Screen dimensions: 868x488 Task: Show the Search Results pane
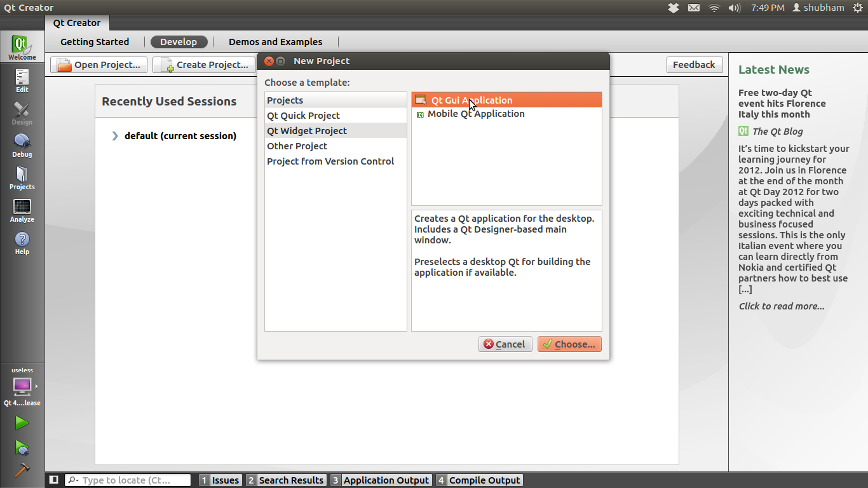click(x=286, y=480)
